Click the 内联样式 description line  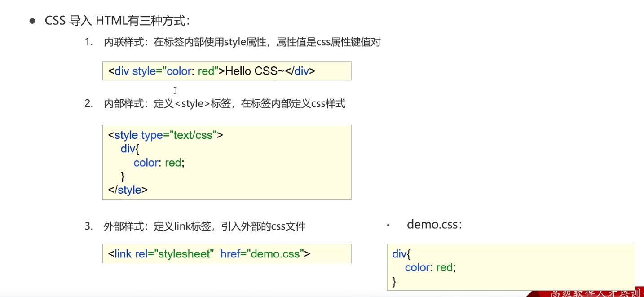(242, 42)
